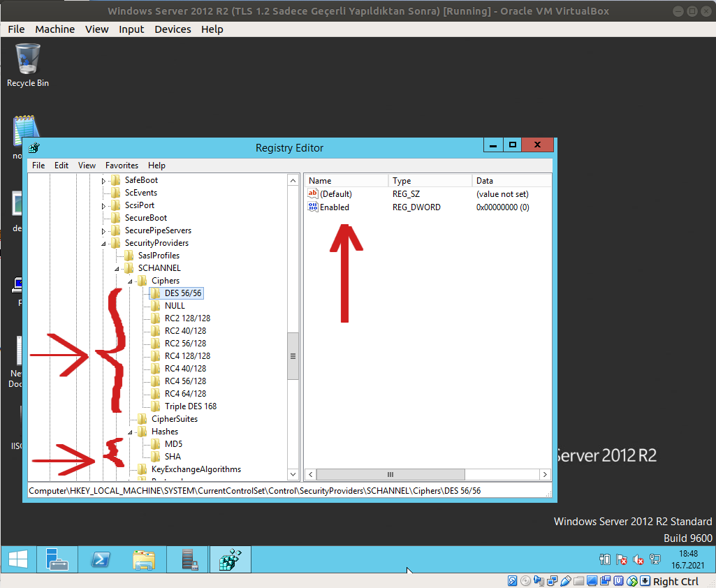The height and width of the screenshot is (588, 716).
Task: Select the RC4 128/128 key
Action: 187,356
